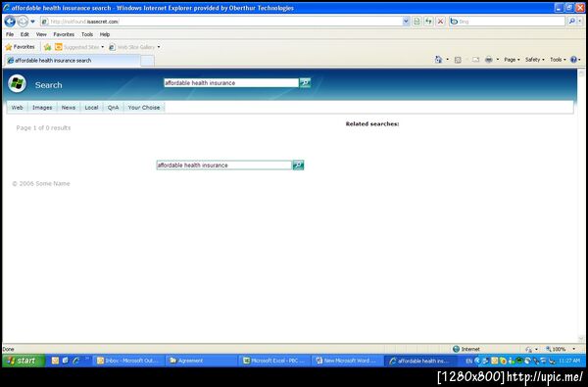Open the View menu
588x387 pixels.
pyautogui.click(x=41, y=34)
